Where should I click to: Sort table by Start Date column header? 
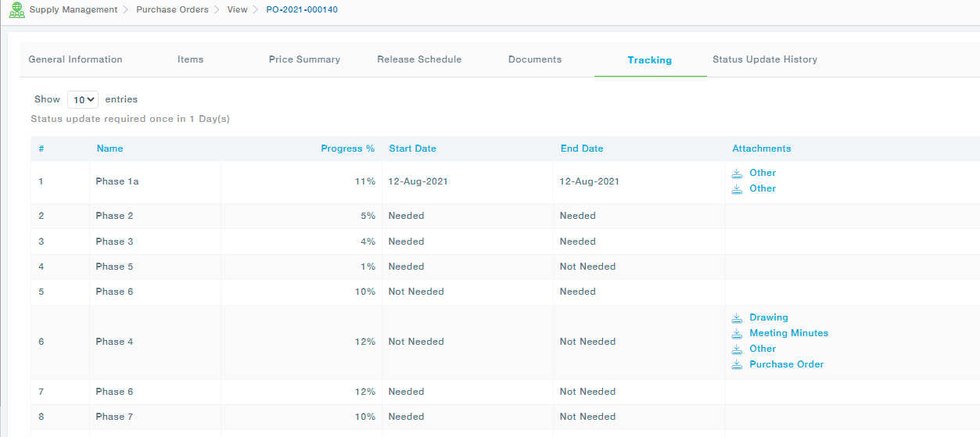coord(412,149)
